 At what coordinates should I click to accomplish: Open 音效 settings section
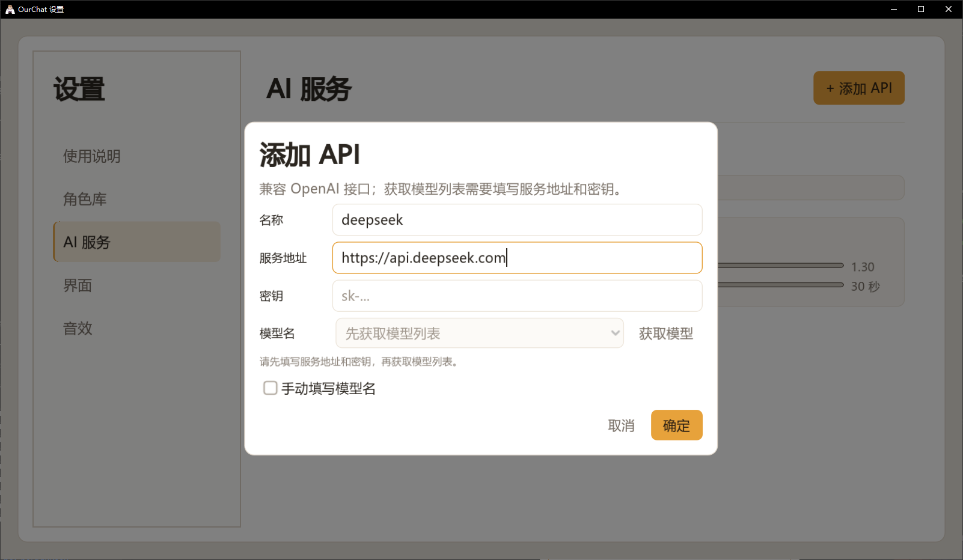pos(137,329)
